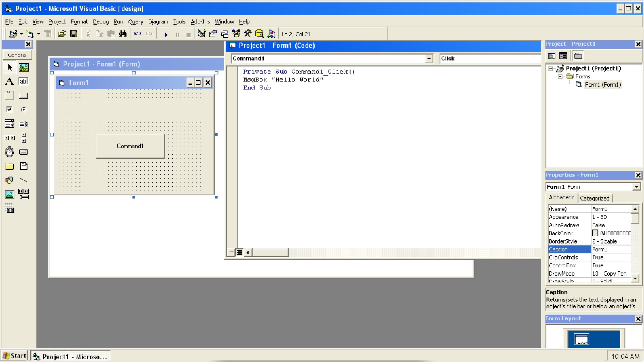Open the Diagram menu
644x362 pixels.
pyautogui.click(x=158, y=21)
